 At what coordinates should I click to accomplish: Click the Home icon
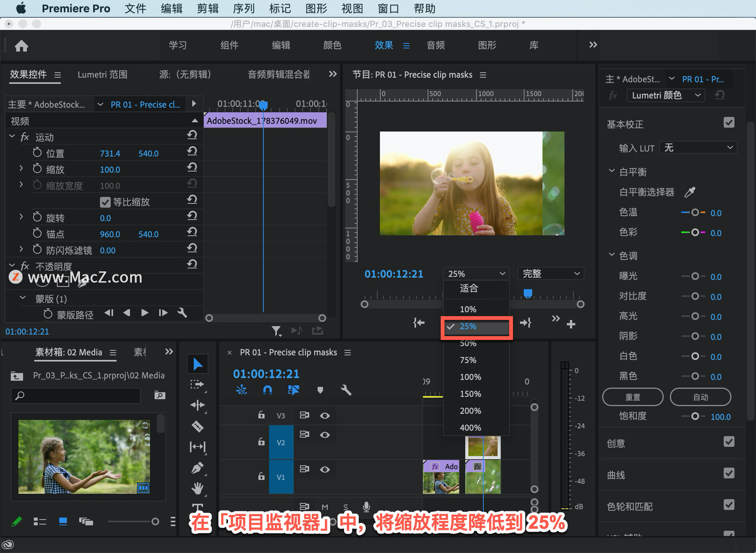pos(21,46)
